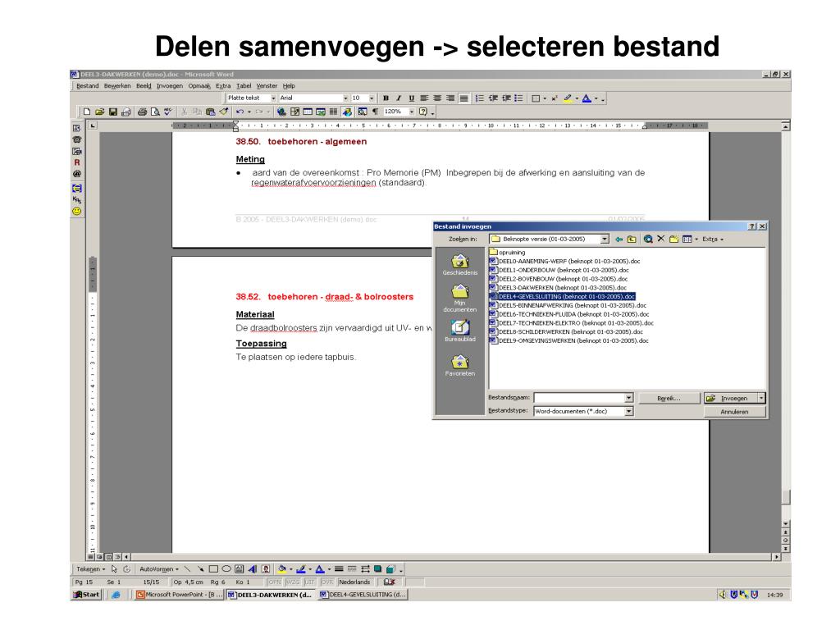Justify the text alignment
The width and height of the screenshot is (840, 630).
click(464, 98)
